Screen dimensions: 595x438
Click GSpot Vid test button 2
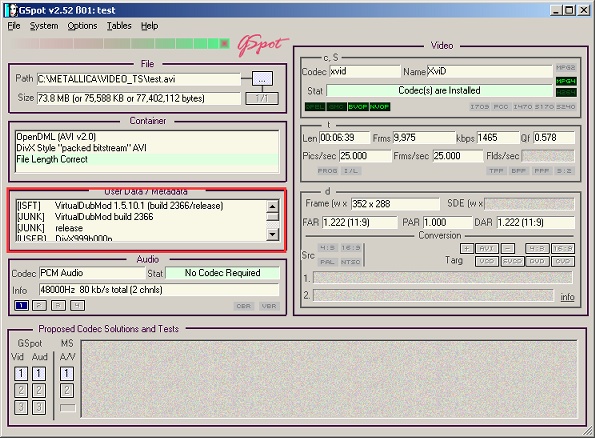(21, 390)
